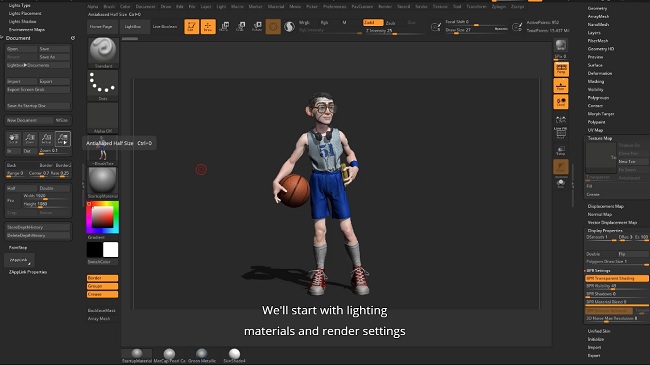The image size is (650, 365).
Task: Open the Standard brush thumbnail
Action: pos(103,52)
